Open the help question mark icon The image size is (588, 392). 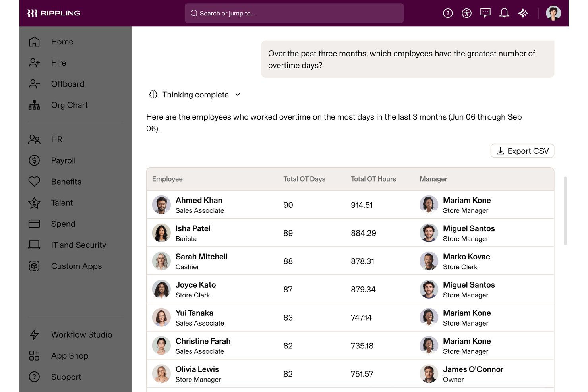tap(448, 13)
